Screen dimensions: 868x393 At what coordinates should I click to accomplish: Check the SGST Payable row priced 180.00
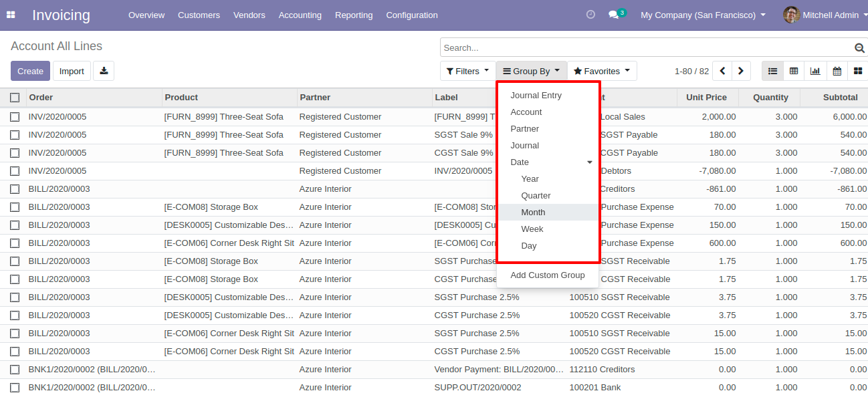point(15,135)
